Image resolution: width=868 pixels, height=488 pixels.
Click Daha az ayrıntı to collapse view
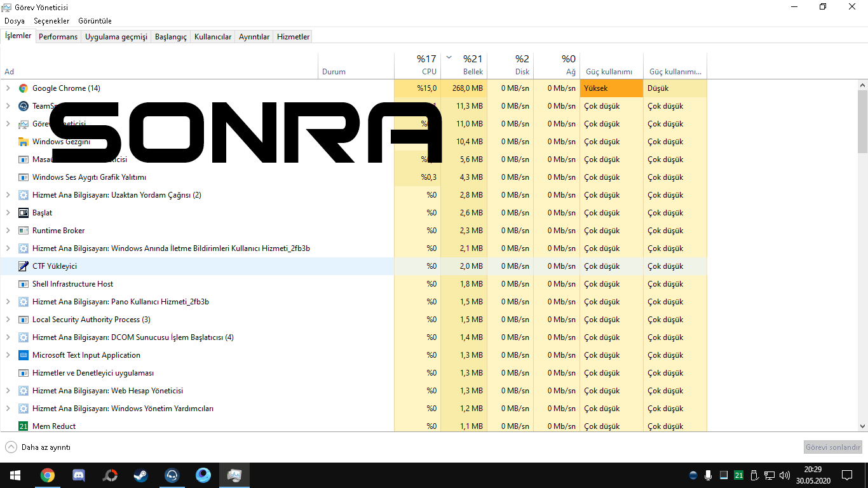coord(38,447)
